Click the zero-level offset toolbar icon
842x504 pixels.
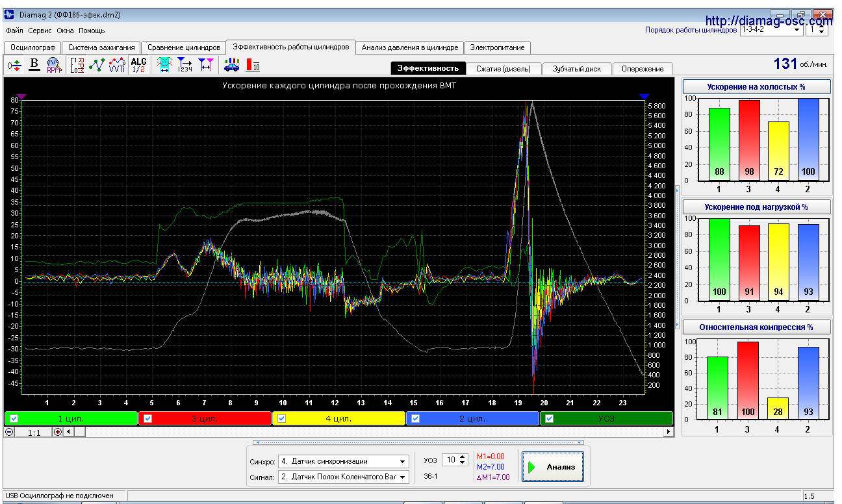pyautogui.click(x=14, y=66)
